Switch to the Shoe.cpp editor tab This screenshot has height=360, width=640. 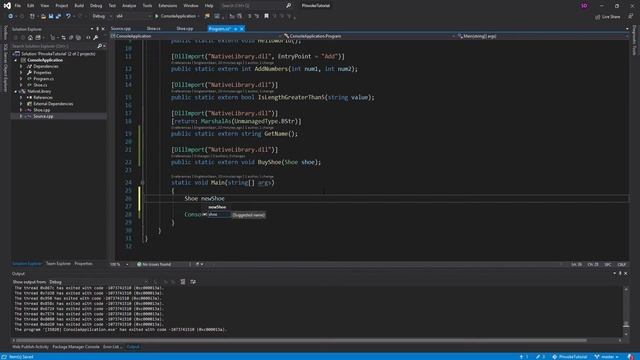pyautogui.click(x=185, y=29)
